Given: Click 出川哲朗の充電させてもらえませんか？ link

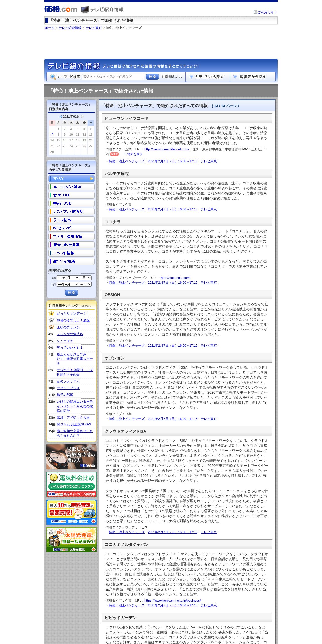Looking at the screenshot, I should [x=75, y=433].
